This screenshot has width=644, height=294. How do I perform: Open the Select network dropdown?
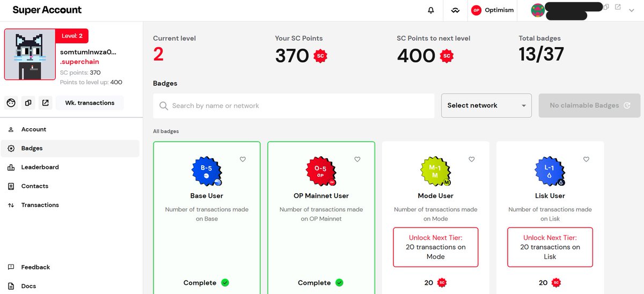point(486,106)
